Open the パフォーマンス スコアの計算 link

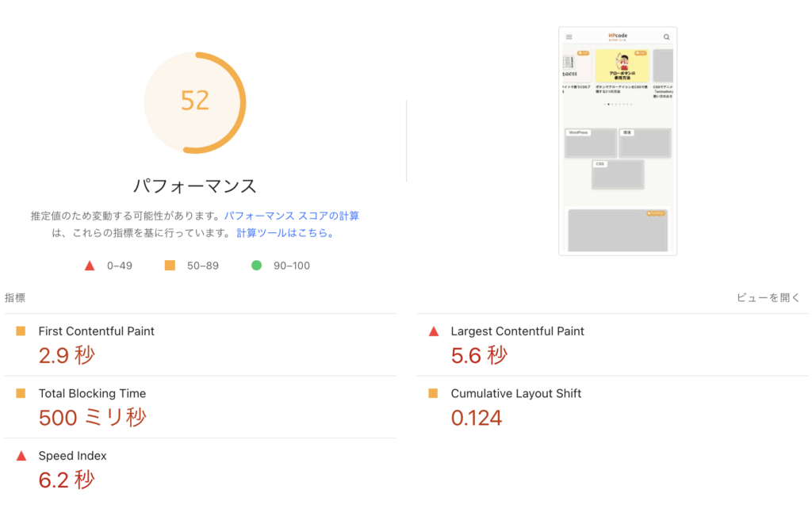click(291, 216)
